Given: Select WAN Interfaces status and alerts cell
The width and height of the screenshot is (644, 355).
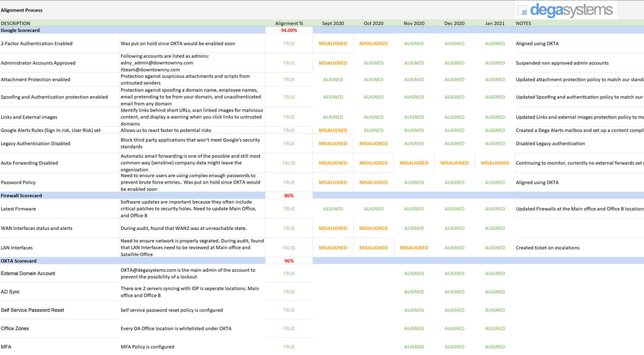Looking at the screenshot, I should point(59,229).
